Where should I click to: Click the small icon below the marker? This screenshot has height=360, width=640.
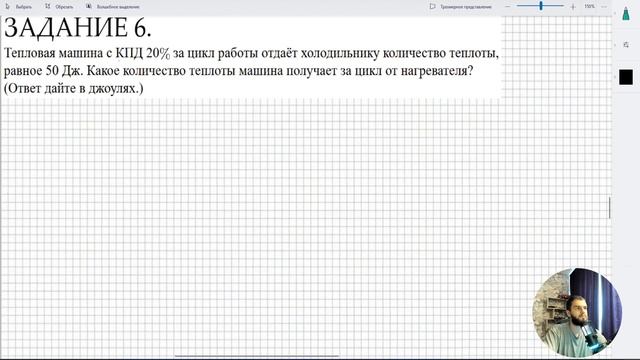click(x=626, y=45)
